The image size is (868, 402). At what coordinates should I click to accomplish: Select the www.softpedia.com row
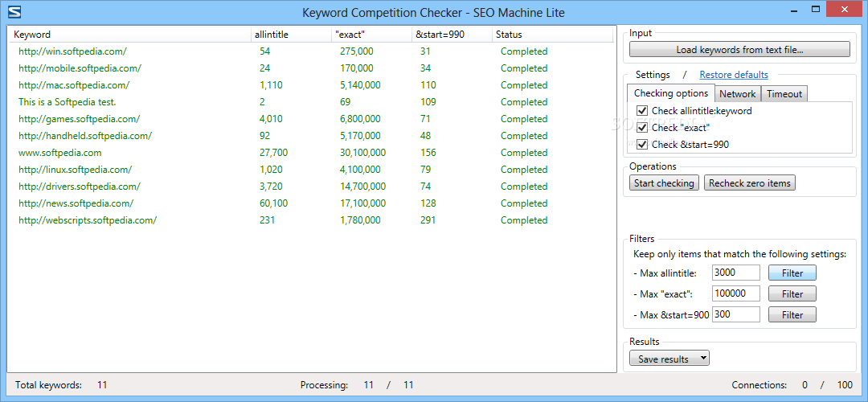312,153
